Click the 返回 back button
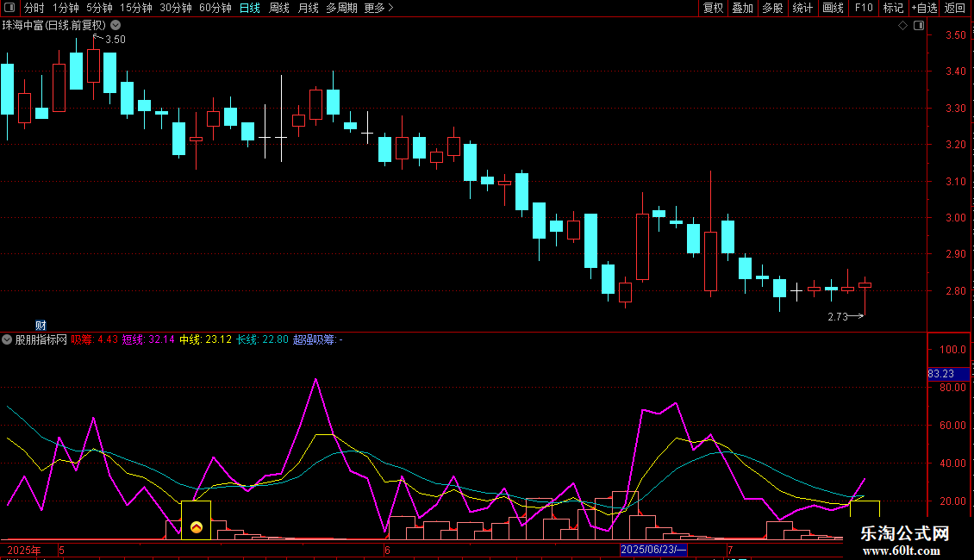The height and width of the screenshot is (560, 974). tap(955, 8)
